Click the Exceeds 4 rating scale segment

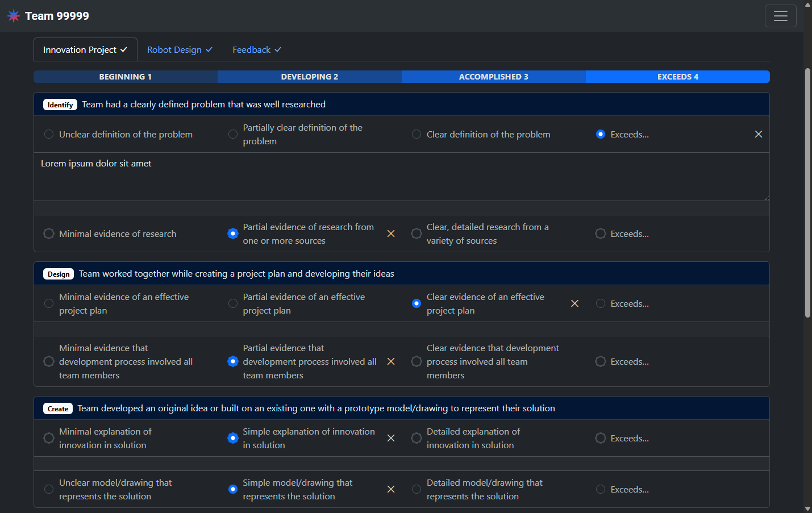click(677, 77)
